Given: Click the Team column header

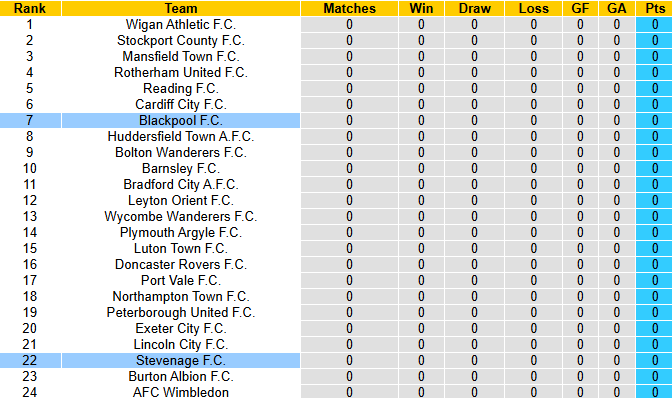Looking at the screenshot, I should (181, 9).
